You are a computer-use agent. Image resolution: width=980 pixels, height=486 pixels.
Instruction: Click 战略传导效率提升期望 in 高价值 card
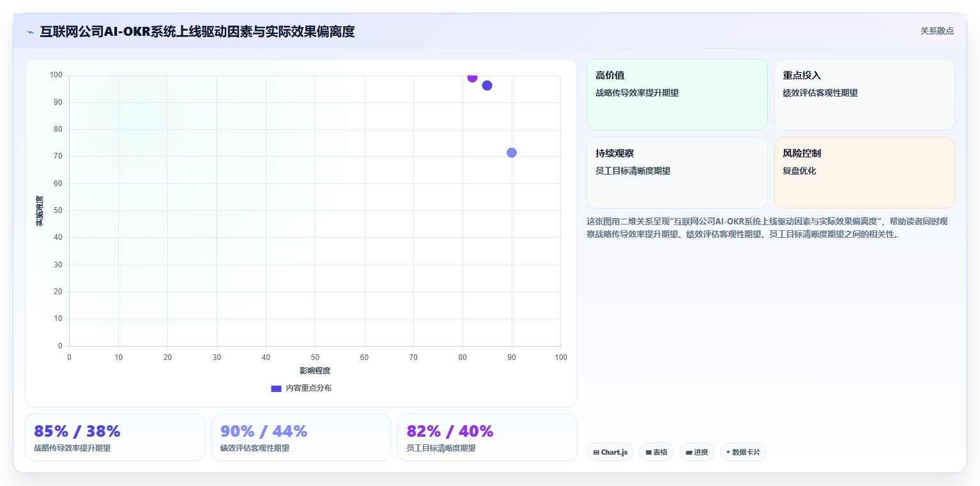637,93
